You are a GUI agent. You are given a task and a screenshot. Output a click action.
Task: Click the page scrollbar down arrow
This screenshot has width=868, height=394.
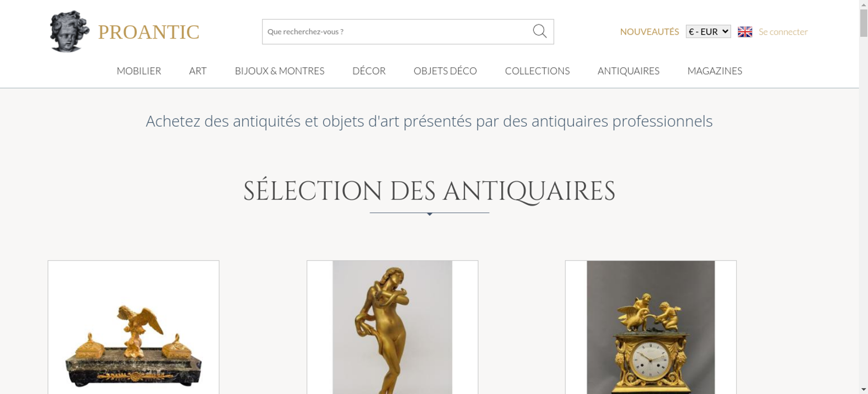[864, 390]
